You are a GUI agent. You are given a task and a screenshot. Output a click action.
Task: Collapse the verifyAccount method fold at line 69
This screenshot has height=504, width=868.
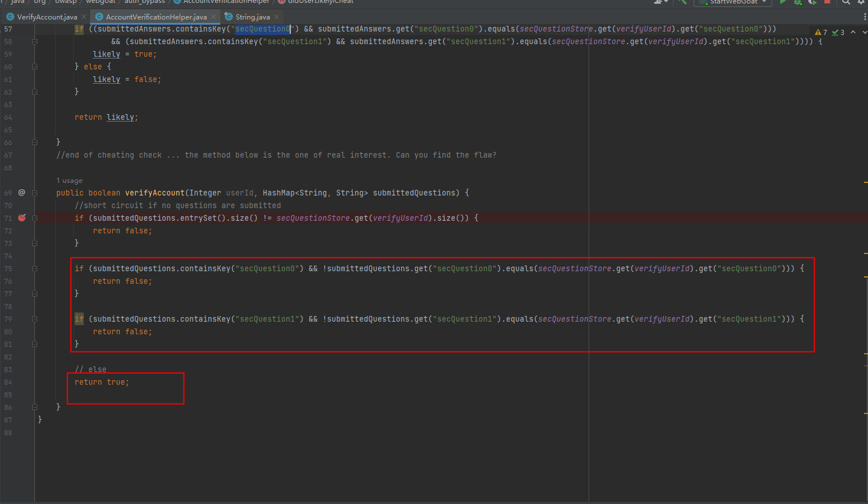click(35, 193)
